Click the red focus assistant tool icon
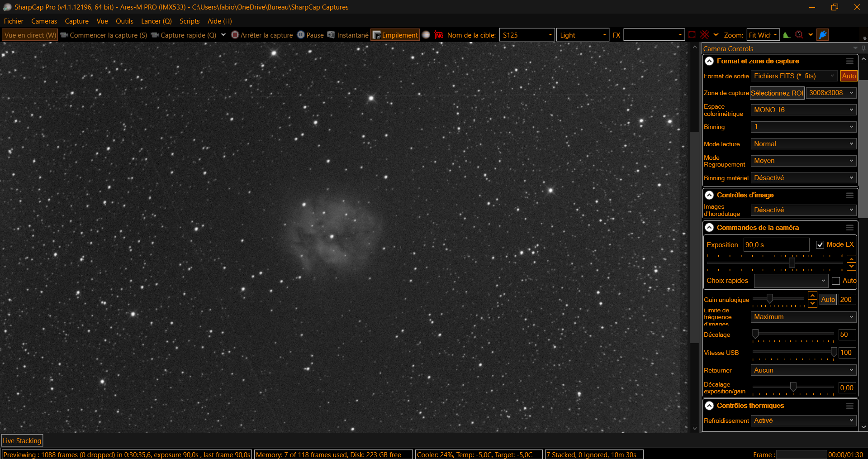The height and width of the screenshot is (459, 868). (799, 35)
